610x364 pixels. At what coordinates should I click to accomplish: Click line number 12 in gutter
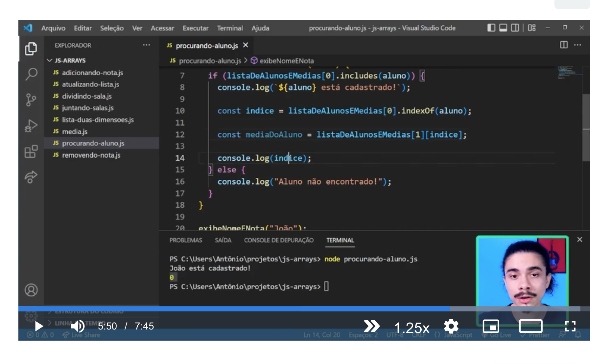(x=180, y=134)
